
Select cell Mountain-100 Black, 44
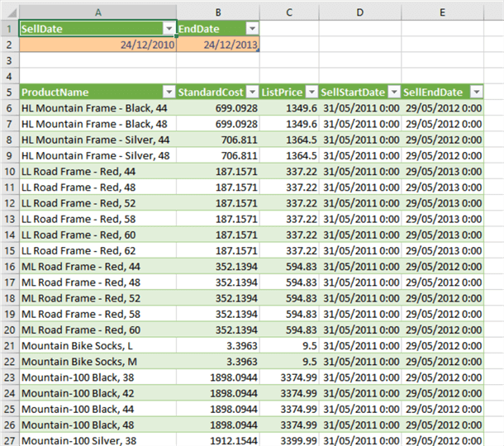[98, 410]
